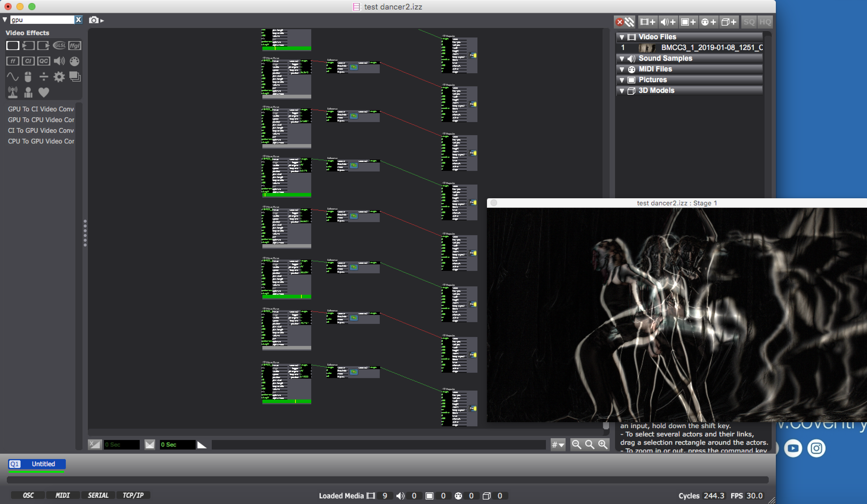Toggle the HQ quality button

(765, 22)
